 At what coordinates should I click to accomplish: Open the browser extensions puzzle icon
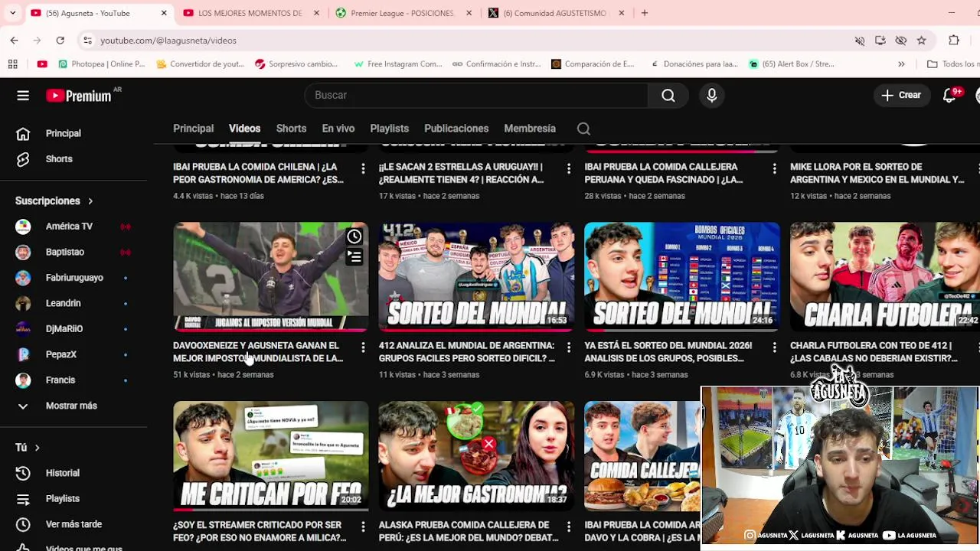[954, 41]
